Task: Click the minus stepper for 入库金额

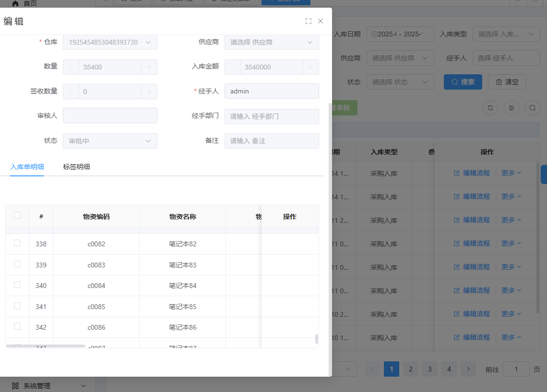Action: pos(233,67)
